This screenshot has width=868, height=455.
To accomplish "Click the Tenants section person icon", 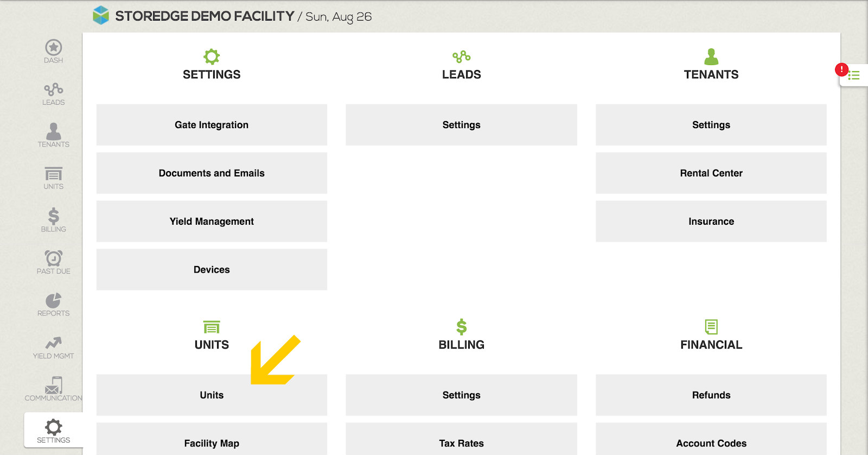I will point(711,56).
